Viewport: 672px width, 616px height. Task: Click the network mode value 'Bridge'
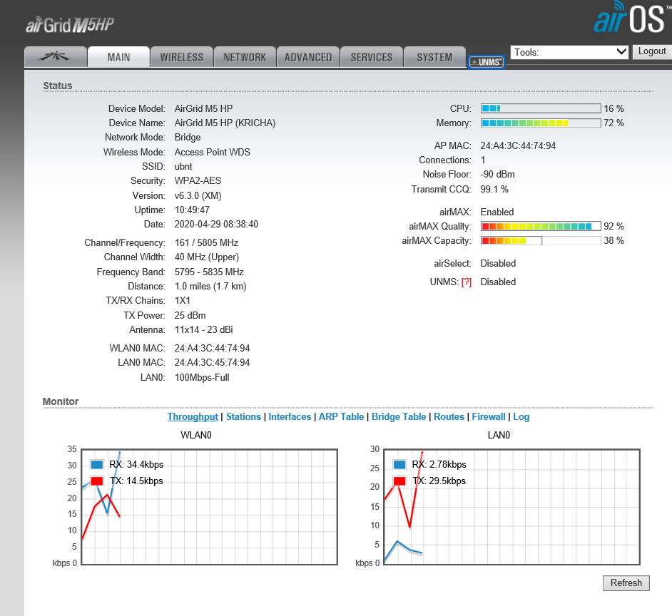pyautogui.click(x=188, y=138)
